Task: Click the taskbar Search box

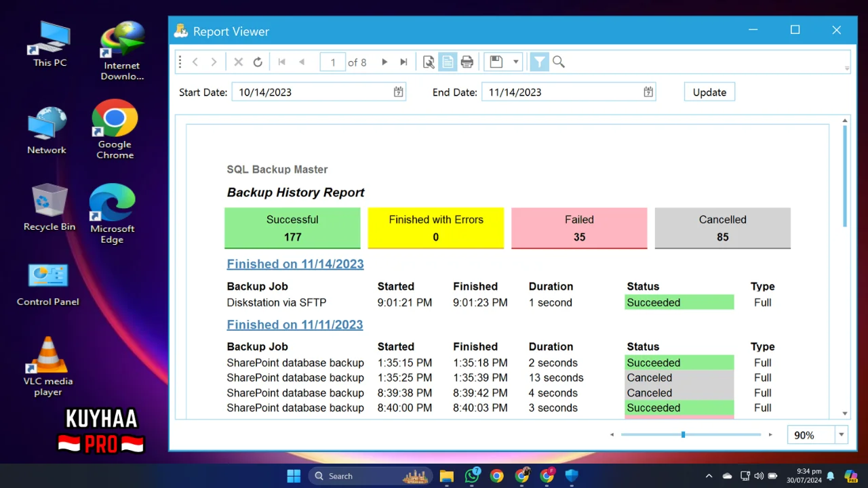Action: (x=371, y=476)
